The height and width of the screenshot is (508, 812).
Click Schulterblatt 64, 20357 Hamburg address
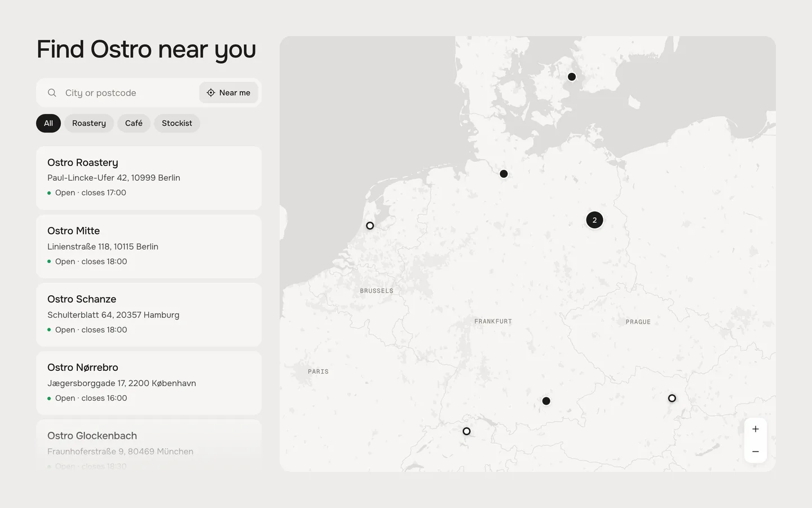113,315
